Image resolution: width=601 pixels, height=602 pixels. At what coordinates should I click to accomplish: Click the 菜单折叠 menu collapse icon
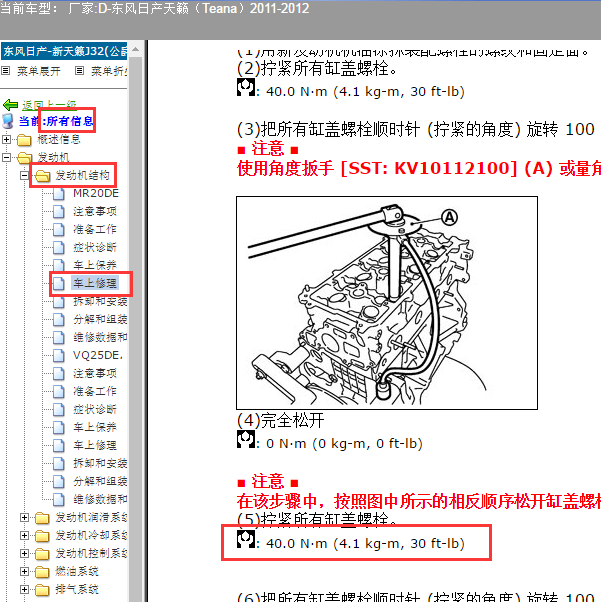click(x=79, y=71)
